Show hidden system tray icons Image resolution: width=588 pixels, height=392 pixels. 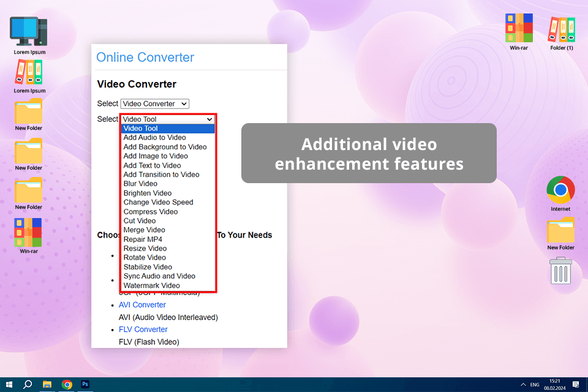pyautogui.click(x=523, y=385)
